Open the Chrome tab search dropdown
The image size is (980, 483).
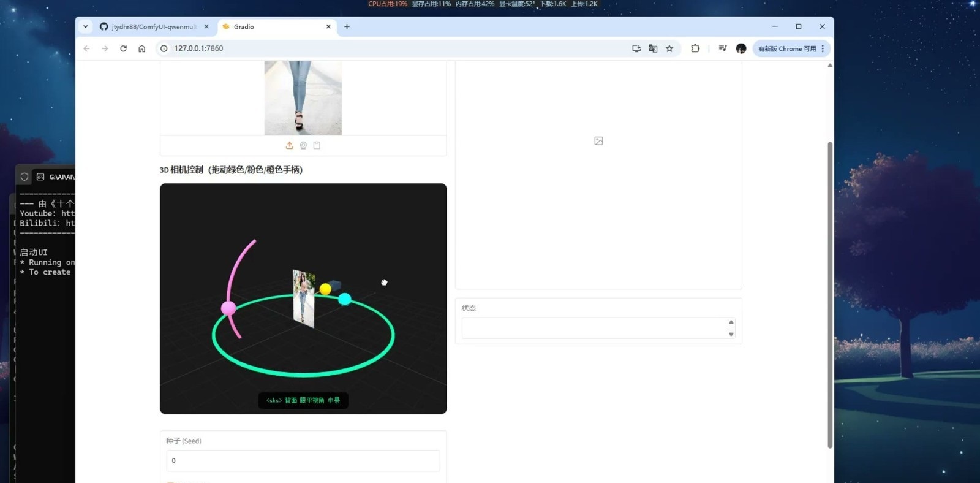pos(86,27)
